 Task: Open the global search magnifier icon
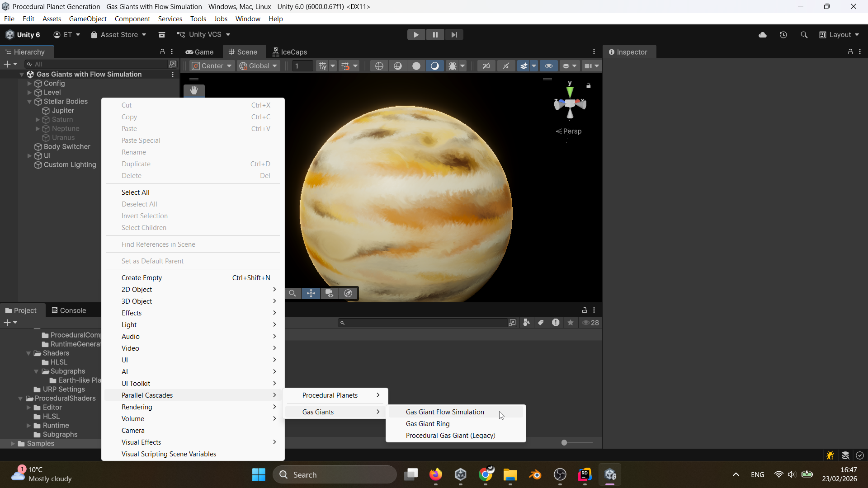click(804, 35)
